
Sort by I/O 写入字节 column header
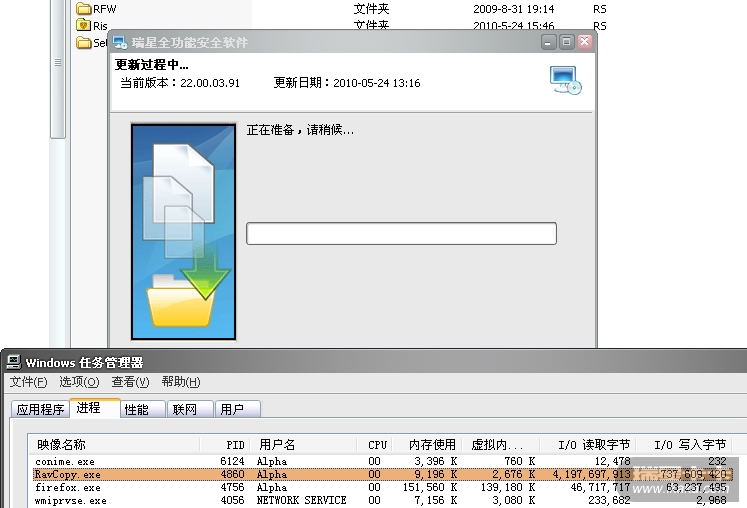(684, 445)
